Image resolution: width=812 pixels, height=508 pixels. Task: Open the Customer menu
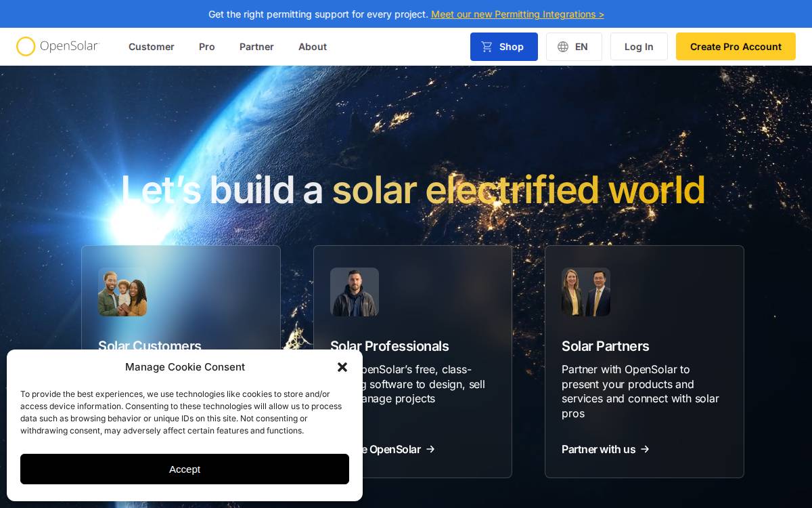coord(152,47)
